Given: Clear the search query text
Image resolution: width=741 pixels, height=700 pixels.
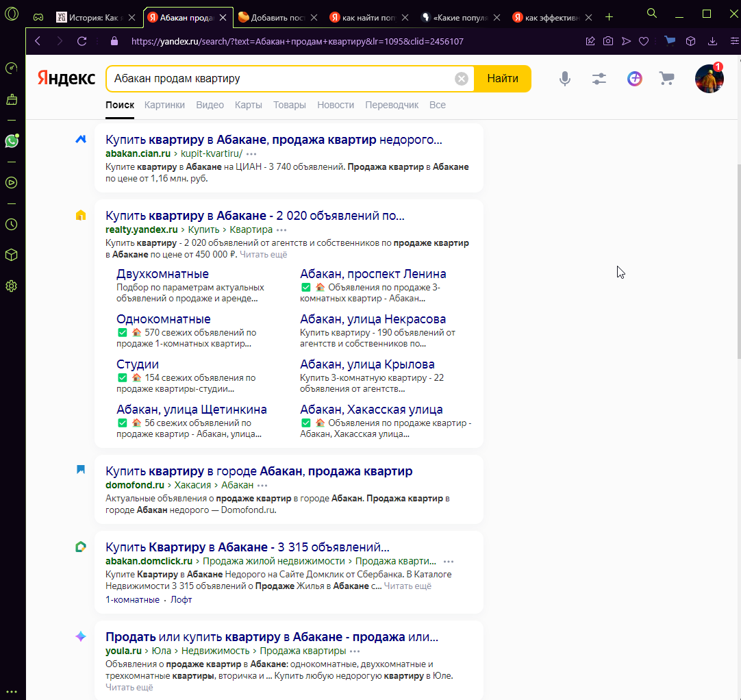Looking at the screenshot, I should coord(461,79).
